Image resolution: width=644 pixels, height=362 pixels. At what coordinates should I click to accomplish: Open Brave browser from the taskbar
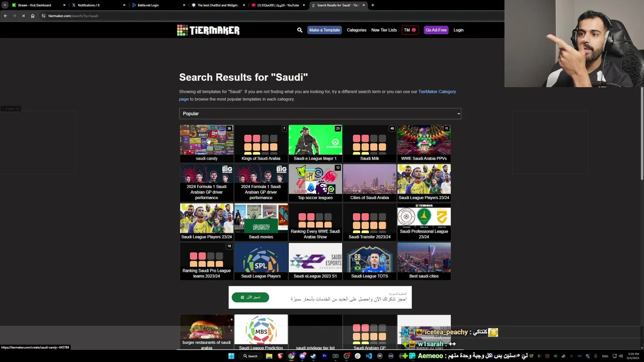(x=280, y=356)
